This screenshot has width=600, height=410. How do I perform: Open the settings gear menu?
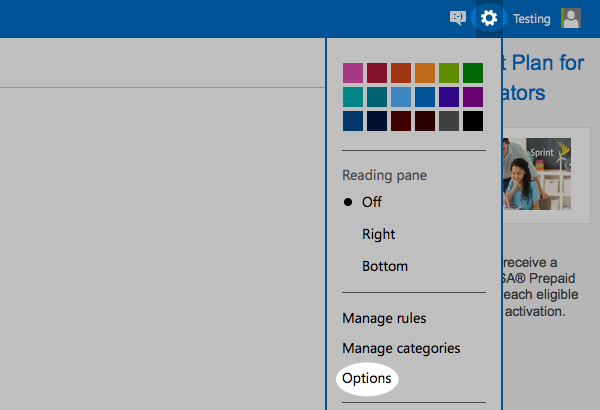488,18
